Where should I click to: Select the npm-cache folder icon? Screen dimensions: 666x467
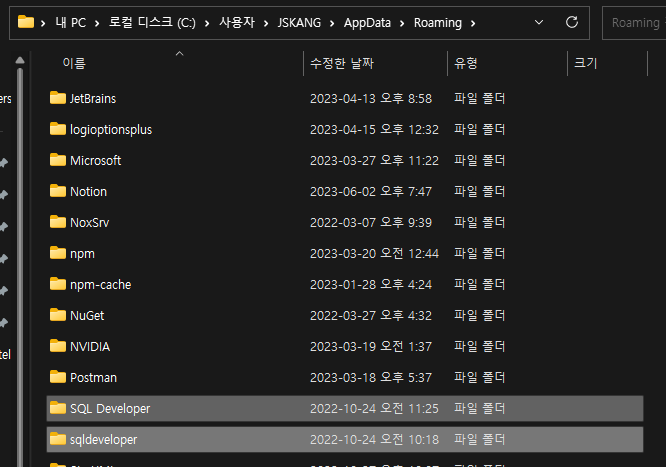(58, 284)
